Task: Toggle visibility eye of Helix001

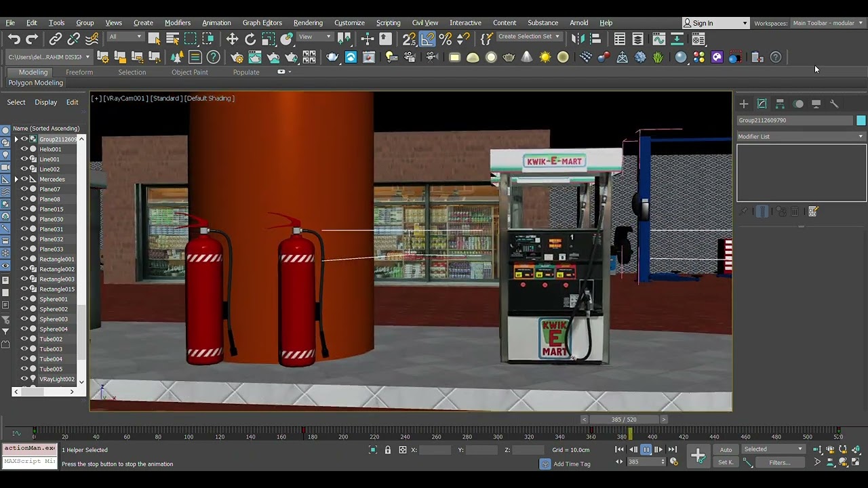Action: [24, 149]
